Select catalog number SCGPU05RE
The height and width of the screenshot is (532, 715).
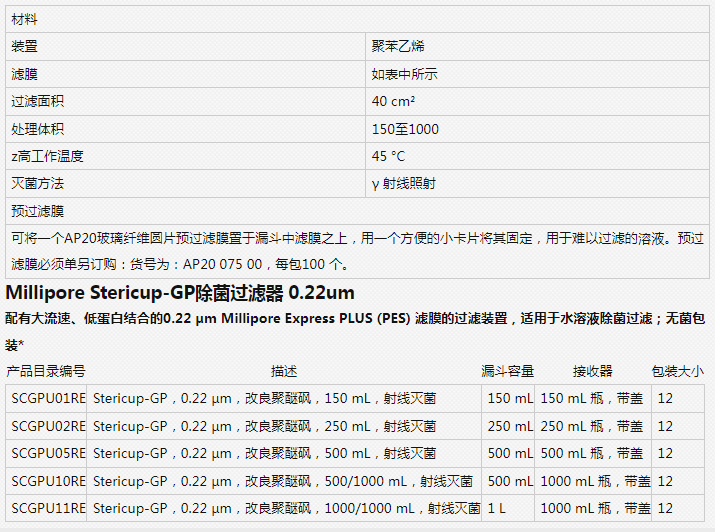[46, 453]
